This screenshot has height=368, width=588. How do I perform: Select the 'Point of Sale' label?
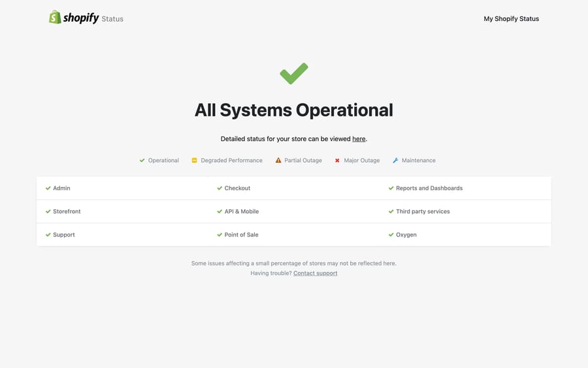point(241,235)
